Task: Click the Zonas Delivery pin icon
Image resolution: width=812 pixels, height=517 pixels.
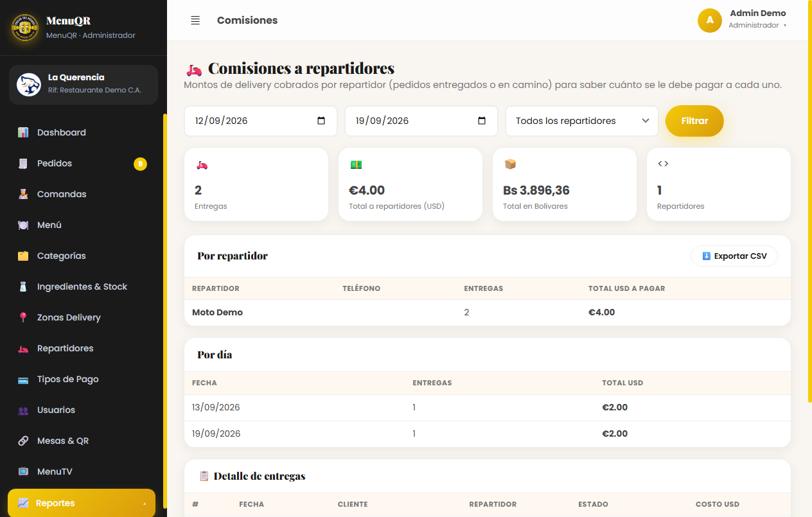Action: 23,317
